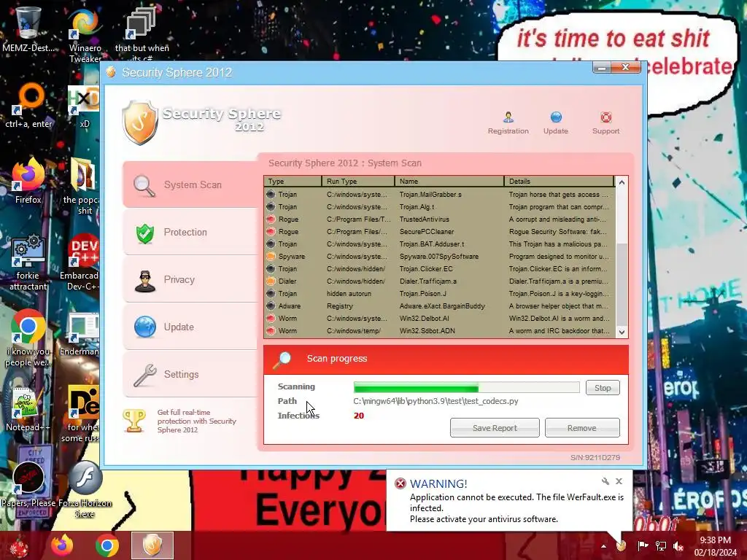Open Winaero Tweaker desktop shortcut
Screen dimensions: 747x560
[85, 36]
